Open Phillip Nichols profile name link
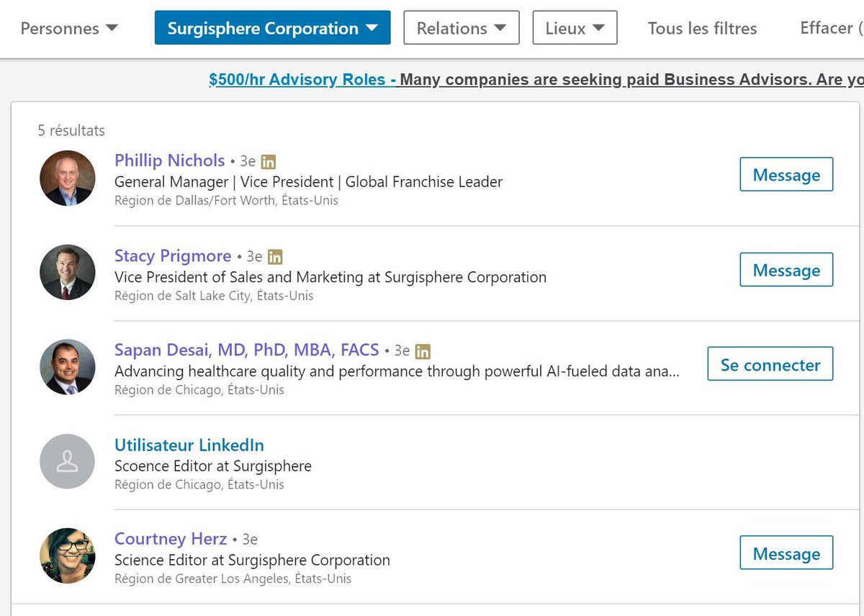Viewport: 864px width, 616px height. click(170, 160)
